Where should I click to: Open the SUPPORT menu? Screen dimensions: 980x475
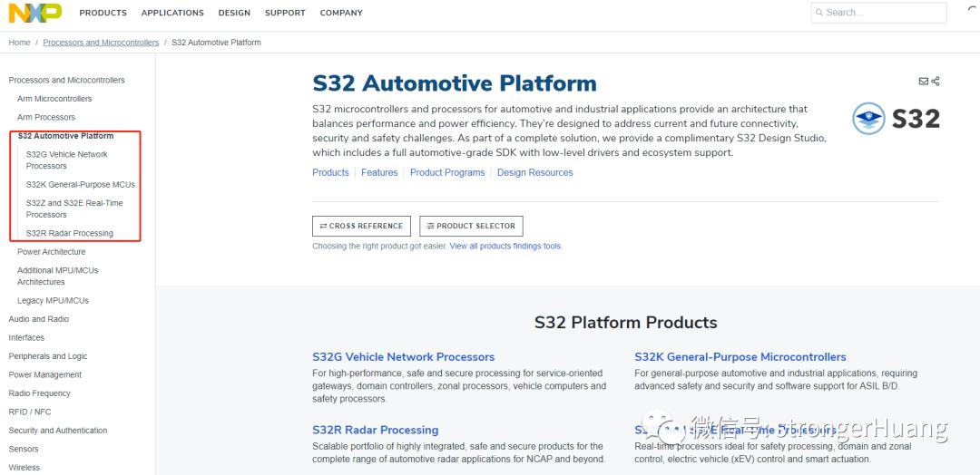[x=285, y=13]
